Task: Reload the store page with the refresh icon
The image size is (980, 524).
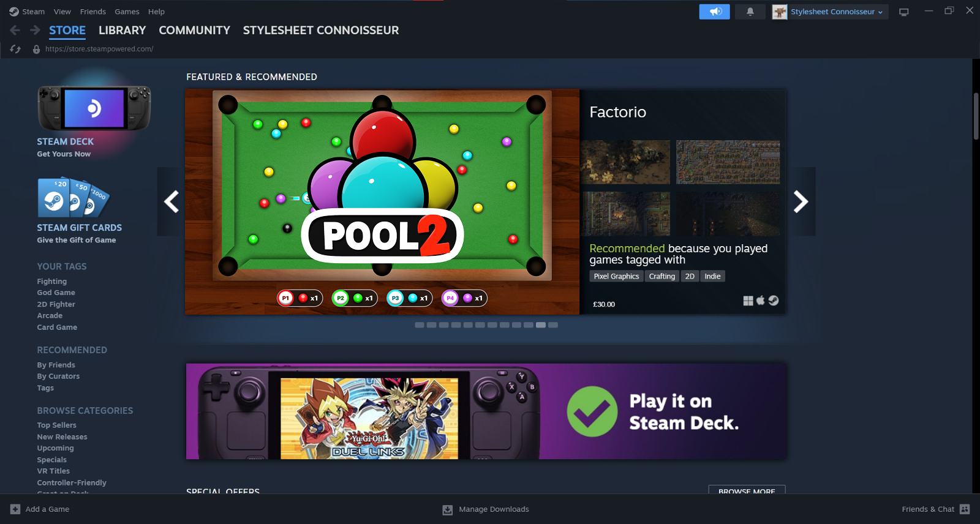Action: 15,49
